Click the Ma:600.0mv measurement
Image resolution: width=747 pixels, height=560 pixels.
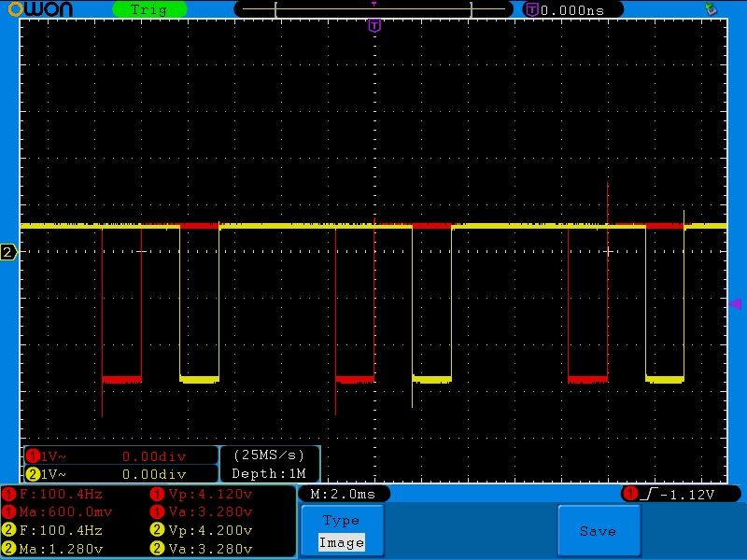[65, 511]
